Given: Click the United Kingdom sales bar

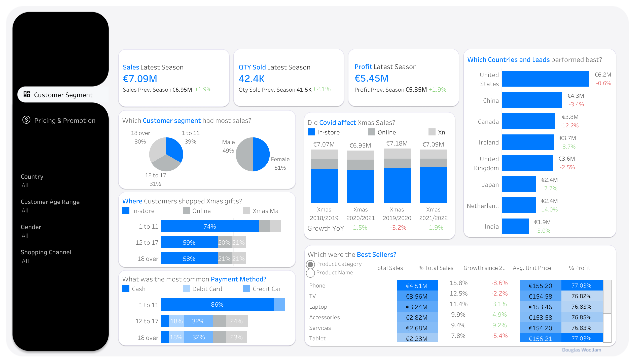Looking at the screenshot, I should click(527, 163).
